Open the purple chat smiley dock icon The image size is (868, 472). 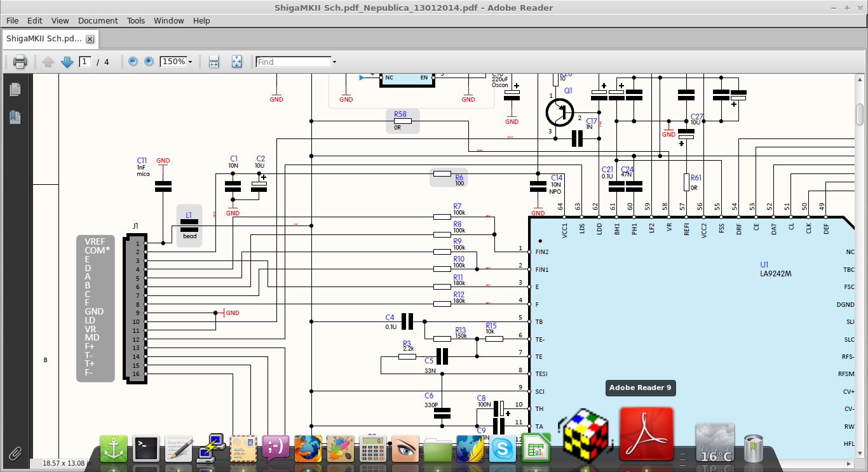tap(276, 448)
